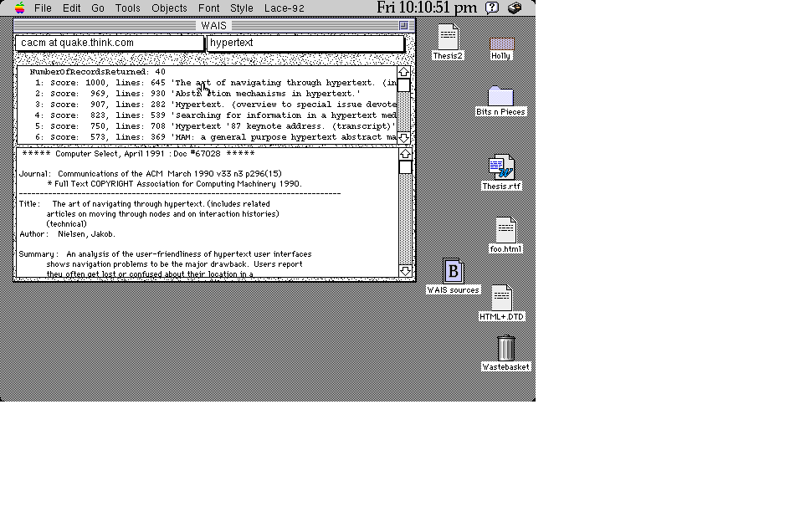Open the Bits n Pieces folder
Viewport: 800px width, 532px height.
(500, 96)
